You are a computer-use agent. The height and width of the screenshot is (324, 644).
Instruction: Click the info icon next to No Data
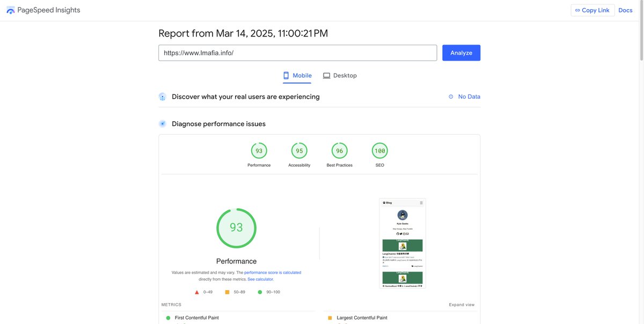[450, 96]
